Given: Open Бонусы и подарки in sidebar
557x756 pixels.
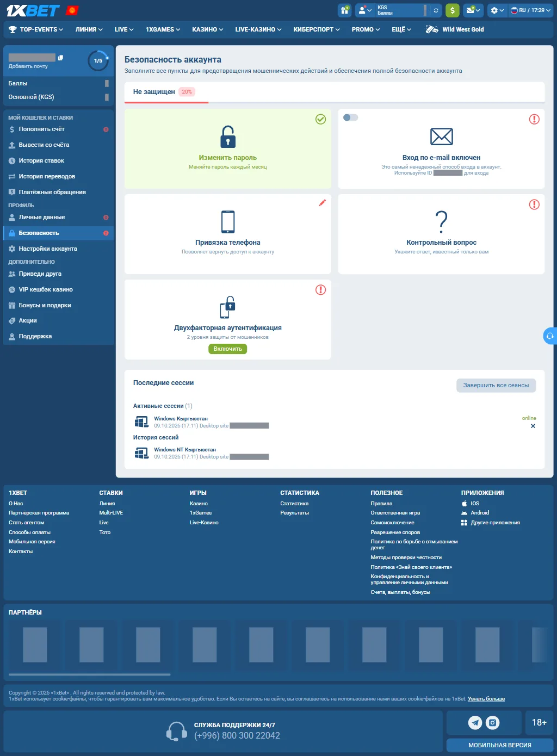Looking at the screenshot, I should [59, 306].
